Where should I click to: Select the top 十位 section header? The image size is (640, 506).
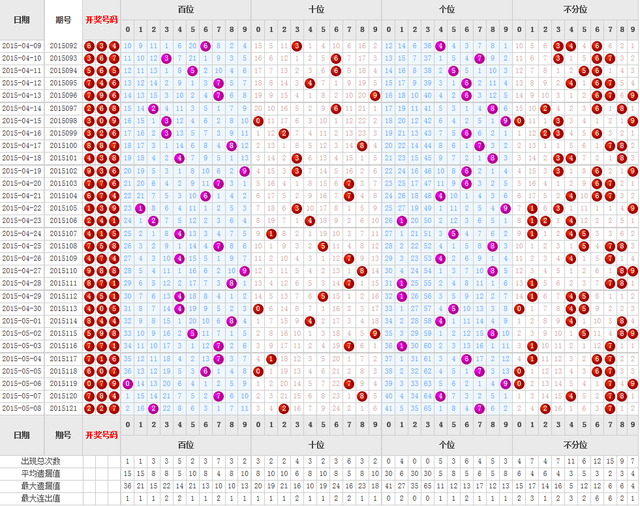(316, 8)
